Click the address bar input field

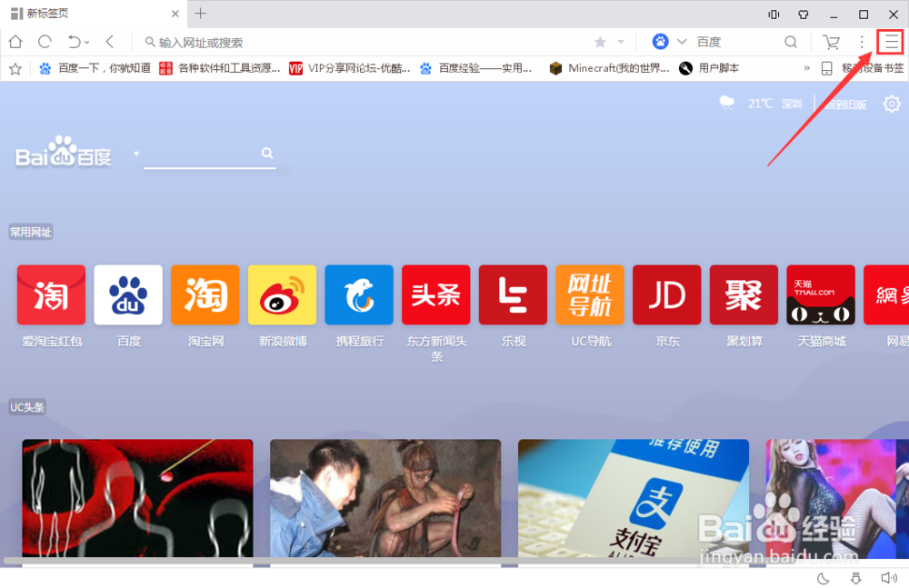pos(371,43)
